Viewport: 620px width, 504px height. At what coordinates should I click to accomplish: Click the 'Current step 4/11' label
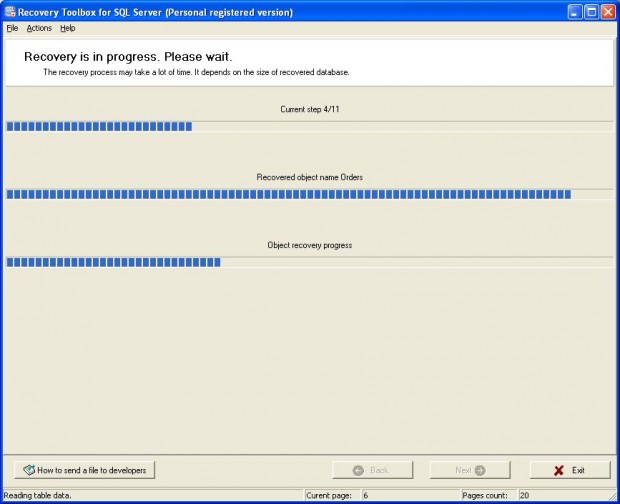(x=310, y=109)
